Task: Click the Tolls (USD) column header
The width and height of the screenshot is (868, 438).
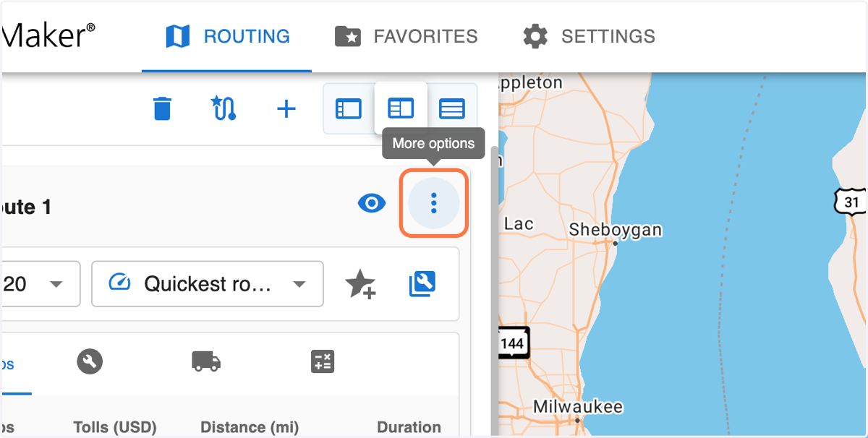Action: tap(115, 427)
